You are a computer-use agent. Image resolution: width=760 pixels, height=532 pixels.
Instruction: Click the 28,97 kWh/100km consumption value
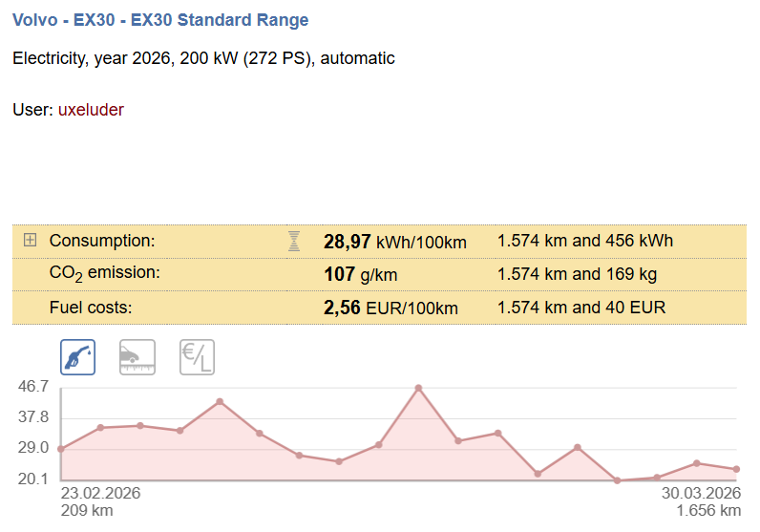pyautogui.click(x=394, y=242)
